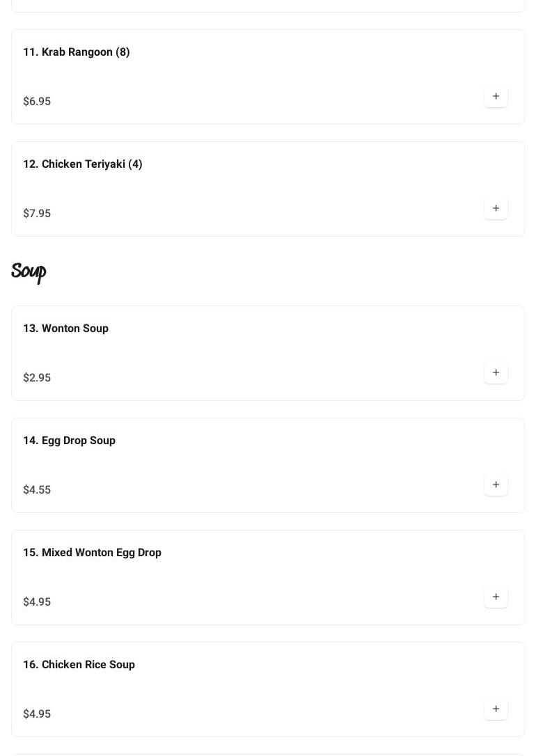Open the 12. Chicken Teriyaki (4) item
536x756 pixels.
83,164
